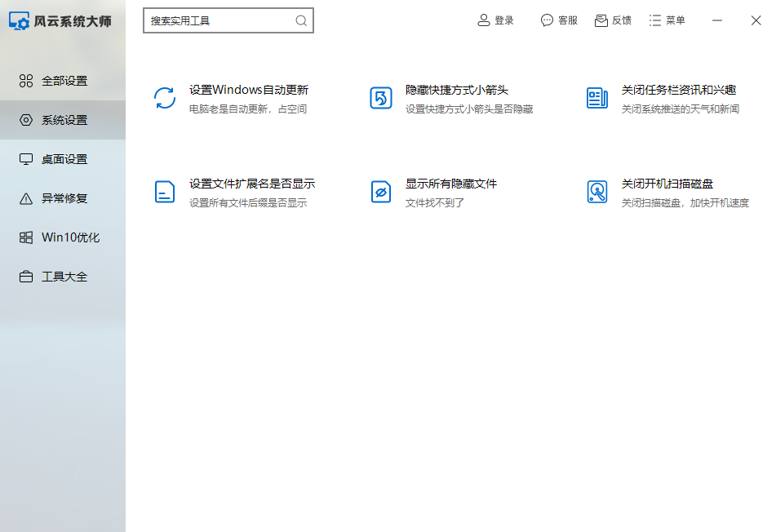Click the 设置Windows自动更新 refresh icon
776x532 pixels.
(x=164, y=98)
